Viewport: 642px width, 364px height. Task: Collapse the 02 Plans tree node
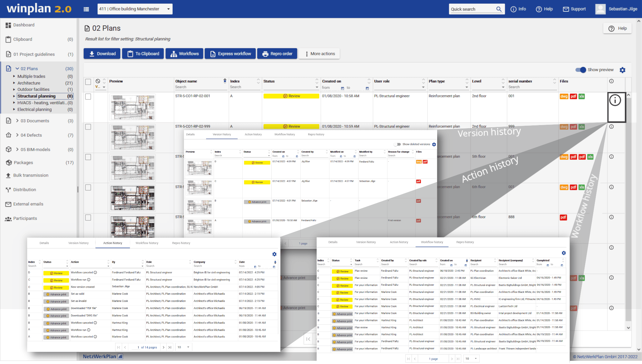[17, 69]
